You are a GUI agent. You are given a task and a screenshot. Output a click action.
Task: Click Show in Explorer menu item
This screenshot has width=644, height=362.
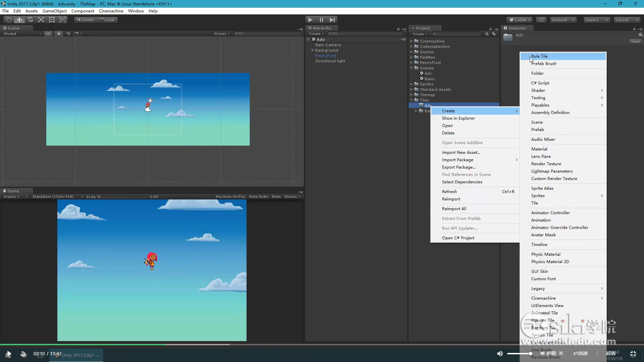475,118
